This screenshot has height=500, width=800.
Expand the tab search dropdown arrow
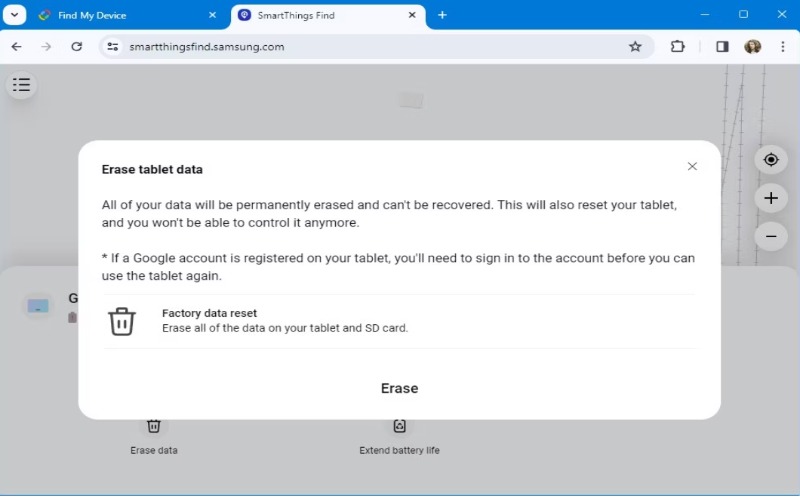pos(14,15)
